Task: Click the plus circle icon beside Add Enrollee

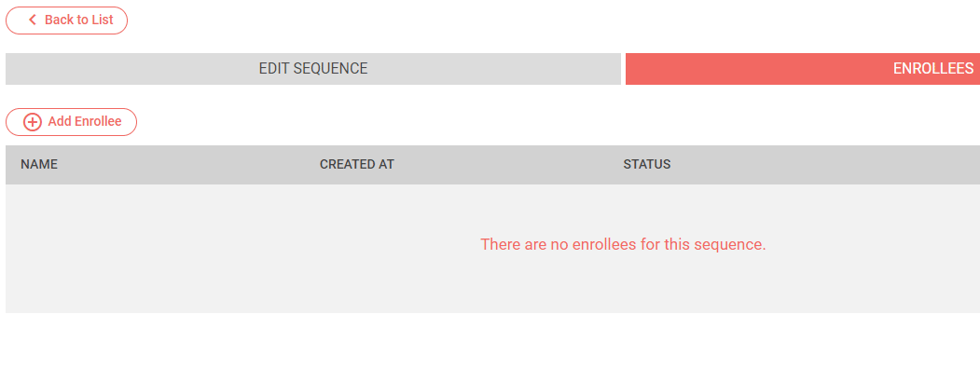Action: [x=33, y=122]
